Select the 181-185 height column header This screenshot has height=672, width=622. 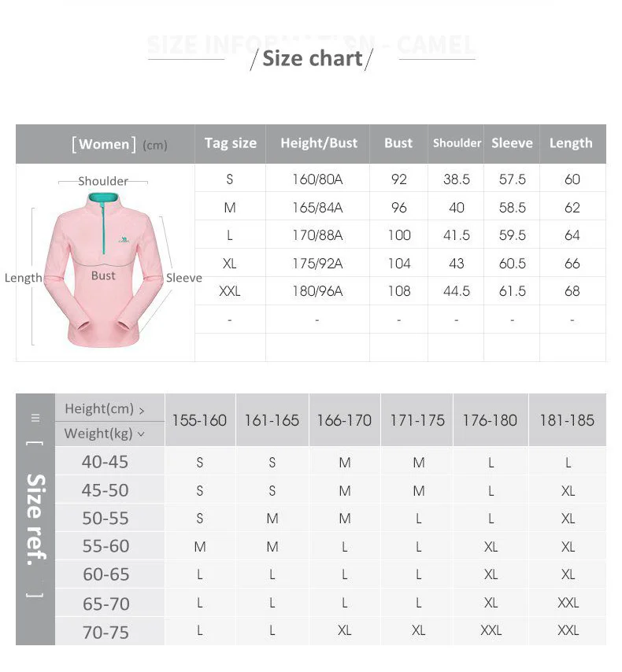(567, 420)
